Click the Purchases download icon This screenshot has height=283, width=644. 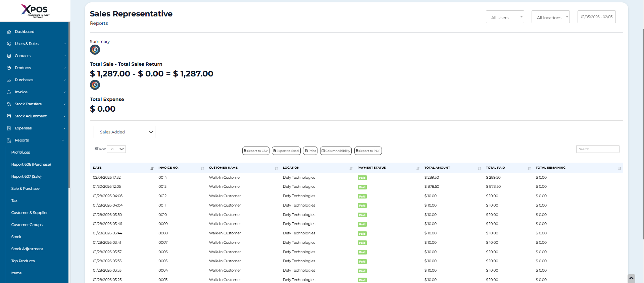pyautogui.click(x=9, y=80)
